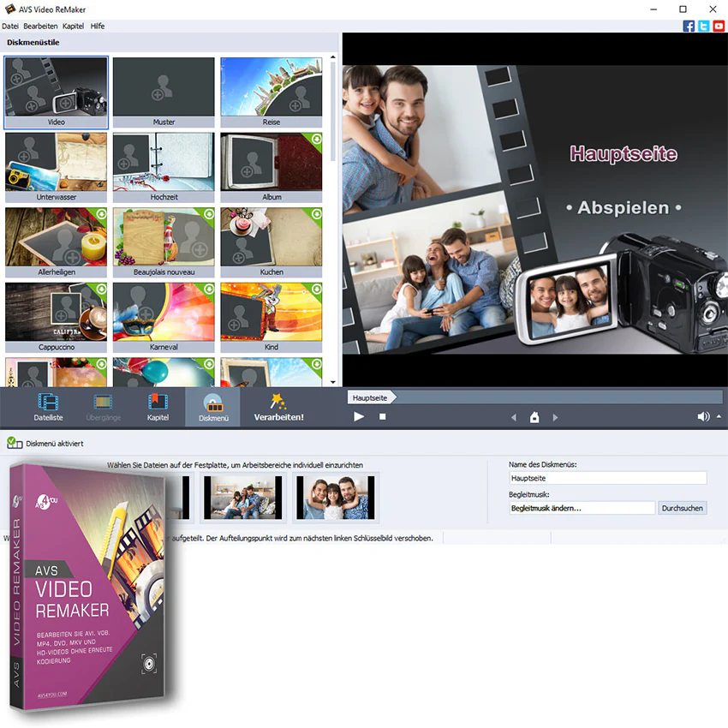Go to previous menu page arrow
The width and height of the screenshot is (728, 728).
pos(514,417)
